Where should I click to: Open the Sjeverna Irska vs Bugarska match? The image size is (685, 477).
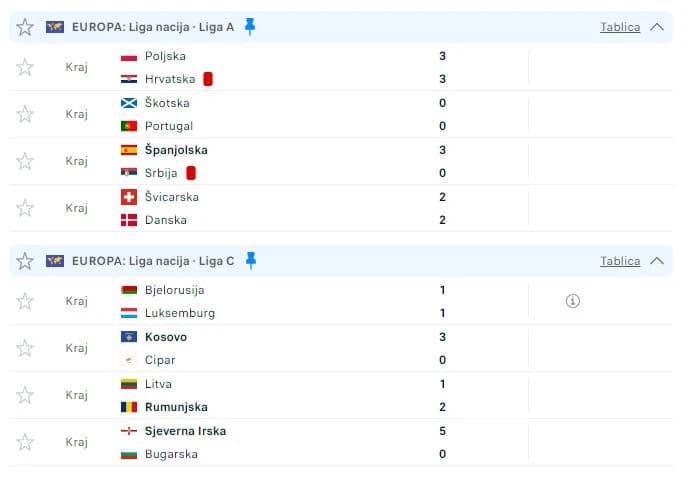click(x=341, y=442)
